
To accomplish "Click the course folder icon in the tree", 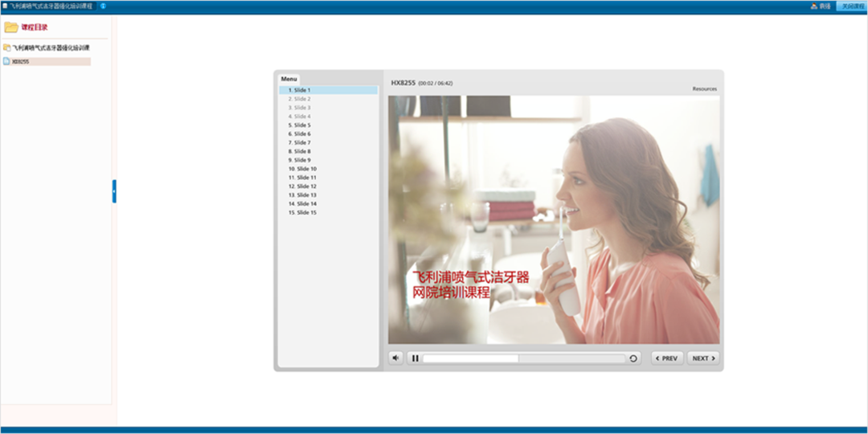I will [x=6, y=47].
